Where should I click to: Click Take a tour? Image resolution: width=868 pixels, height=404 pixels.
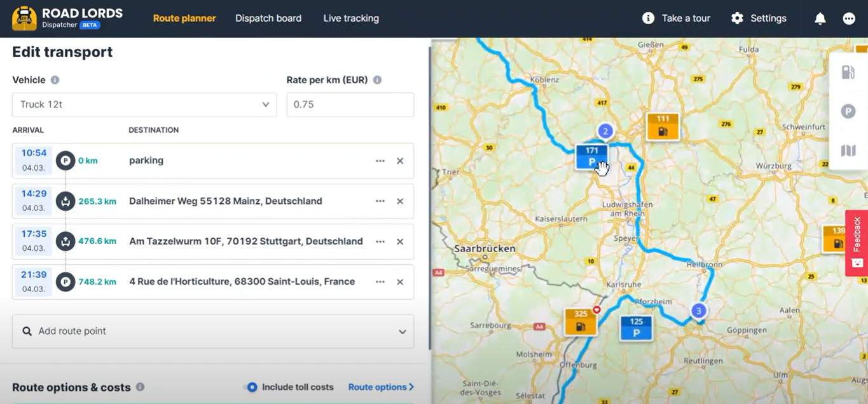tap(676, 18)
